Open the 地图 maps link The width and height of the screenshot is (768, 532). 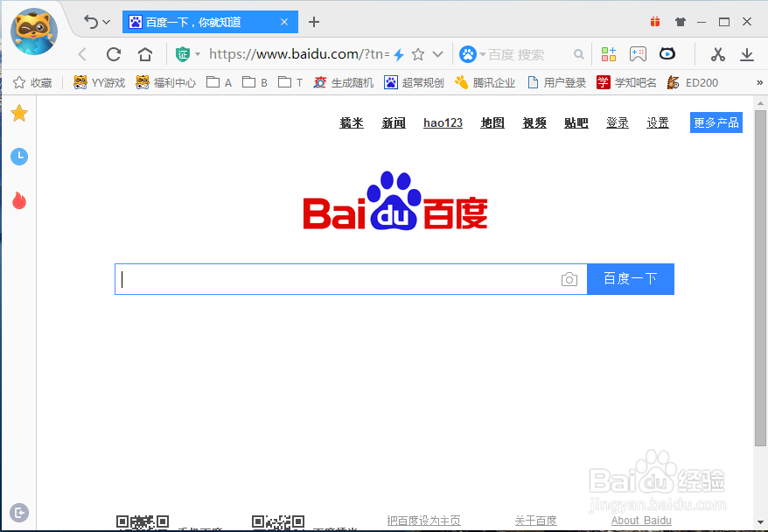[x=492, y=123]
